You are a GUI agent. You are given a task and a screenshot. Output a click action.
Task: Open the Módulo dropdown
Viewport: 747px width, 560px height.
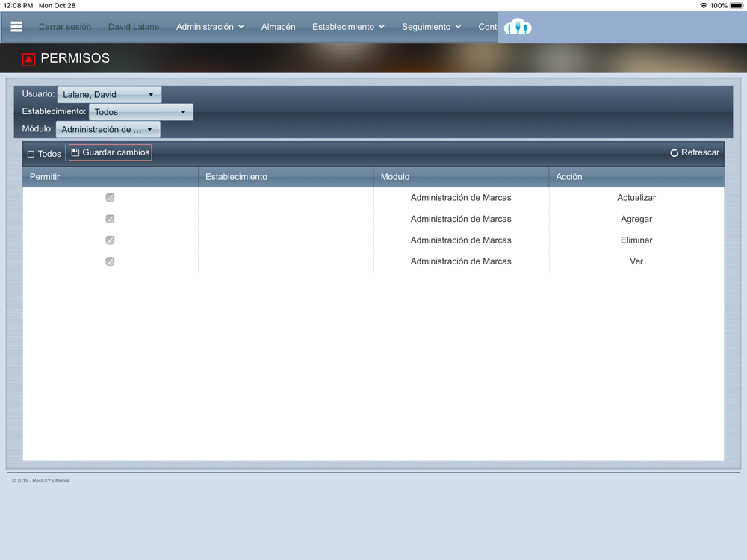click(108, 129)
